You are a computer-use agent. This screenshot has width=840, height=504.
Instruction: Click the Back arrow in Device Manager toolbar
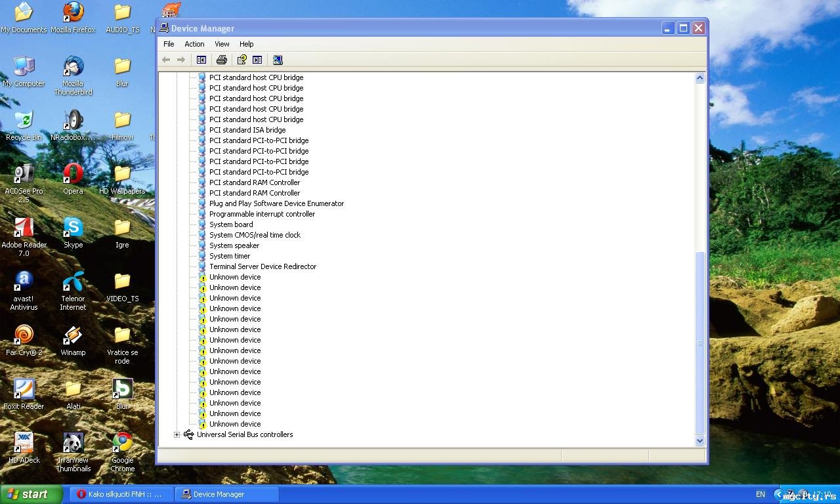tap(166, 60)
